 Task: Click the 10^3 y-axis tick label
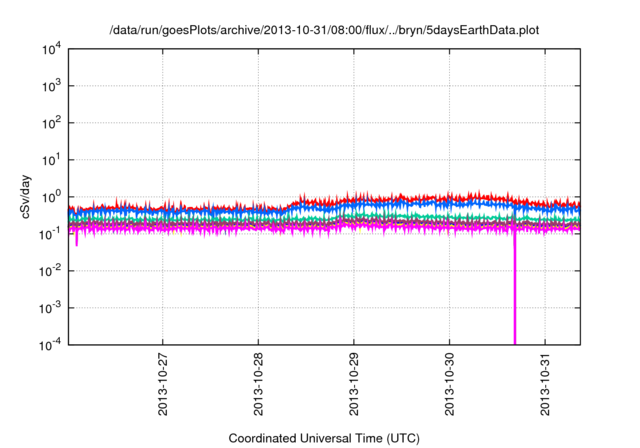point(51,86)
